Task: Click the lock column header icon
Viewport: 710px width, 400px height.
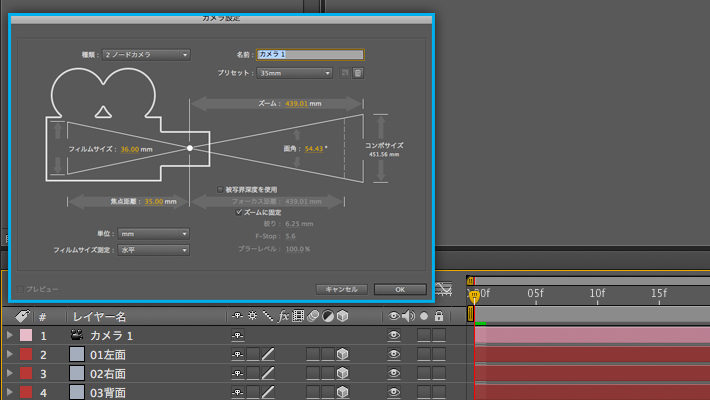Action: pos(439,316)
